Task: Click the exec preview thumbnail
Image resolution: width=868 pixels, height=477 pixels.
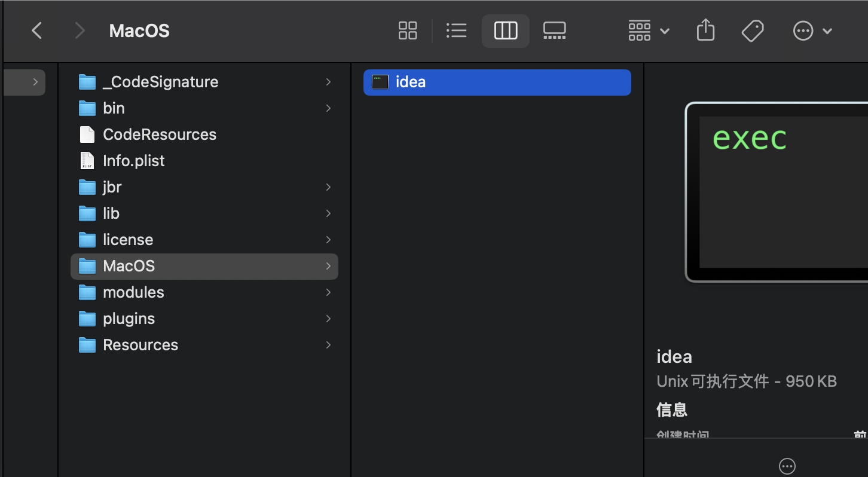Action: (777, 191)
